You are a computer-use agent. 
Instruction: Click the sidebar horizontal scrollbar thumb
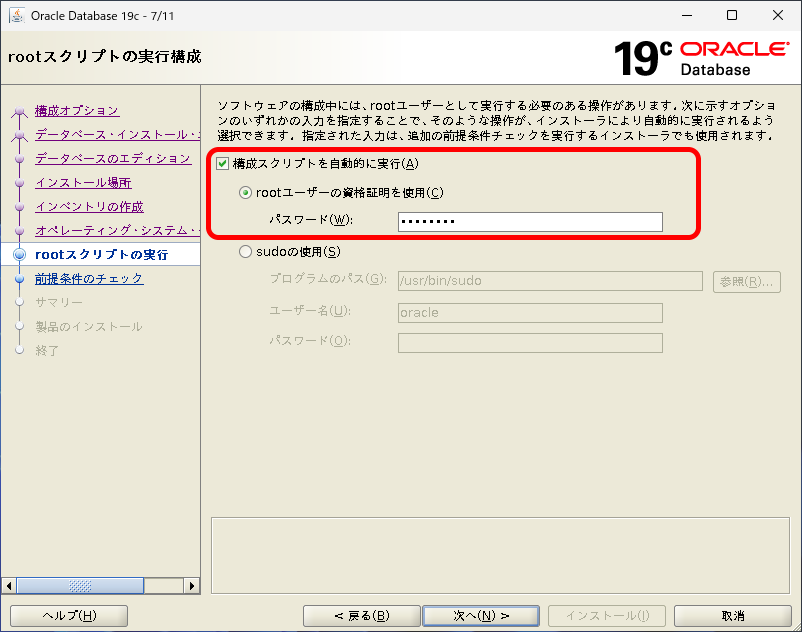pyautogui.click(x=80, y=586)
